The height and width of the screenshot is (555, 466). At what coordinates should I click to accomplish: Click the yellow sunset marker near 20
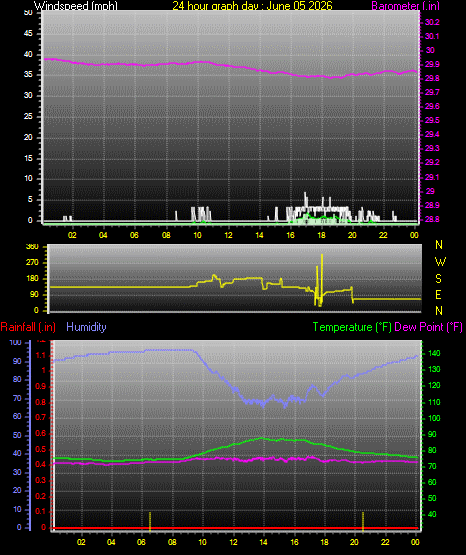pyautogui.click(x=363, y=521)
